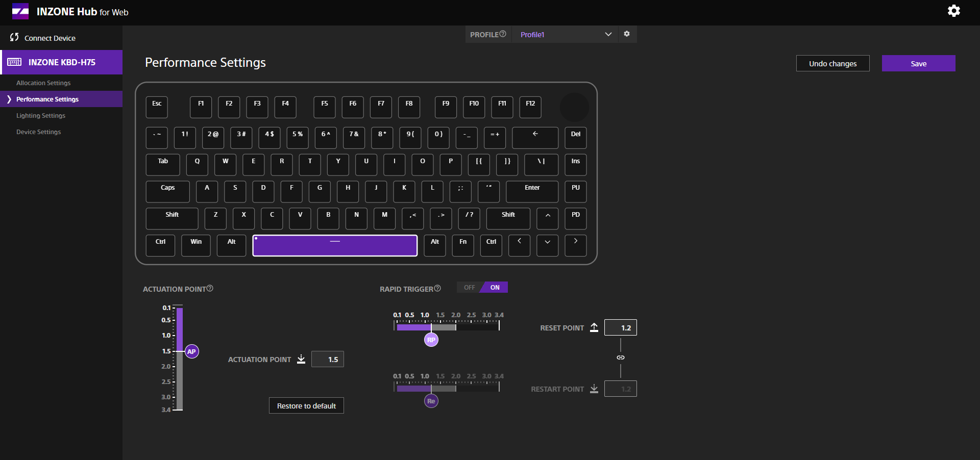The height and width of the screenshot is (460, 980).
Task: Select the left Ctrl key
Action: (x=160, y=245)
